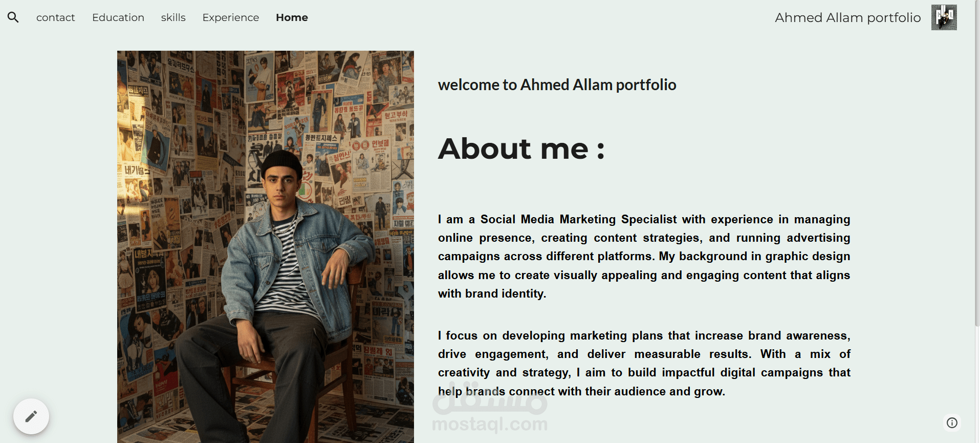Screen dimensions: 980x443
Task: Select Experience in the top navigation
Action: click(231, 17)
